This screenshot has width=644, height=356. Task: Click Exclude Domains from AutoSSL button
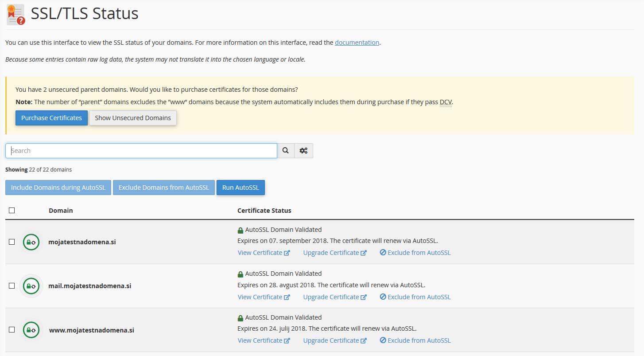tap(163, 188)
